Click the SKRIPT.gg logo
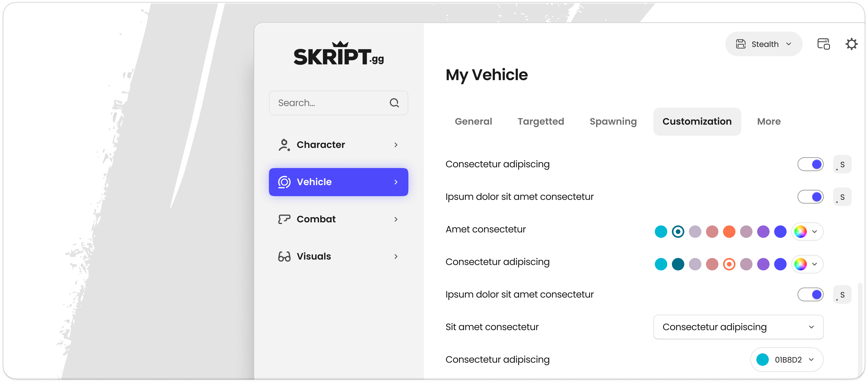This screenshot has height=383, width=868. tap(338, 54)
